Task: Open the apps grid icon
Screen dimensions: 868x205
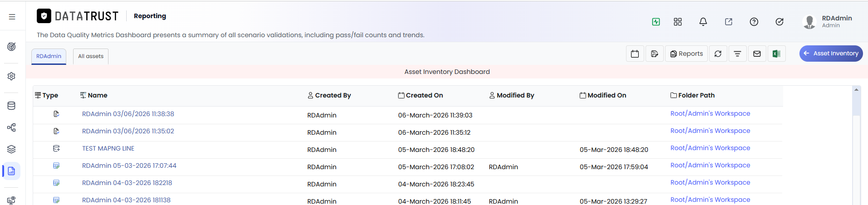Action: pyautogui.click(x=678, y=22)
